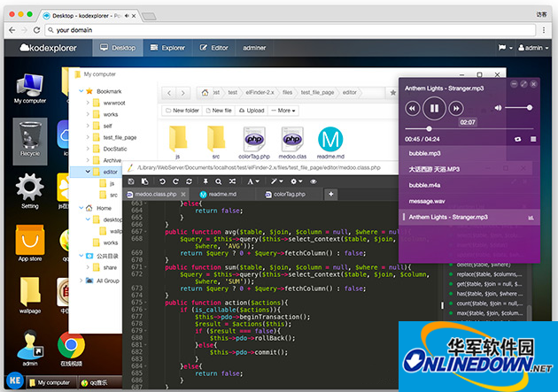The width and height of the screenshot is (558, 392).
Task: Click the KE start menu button
Action: [x=14, y=381]
